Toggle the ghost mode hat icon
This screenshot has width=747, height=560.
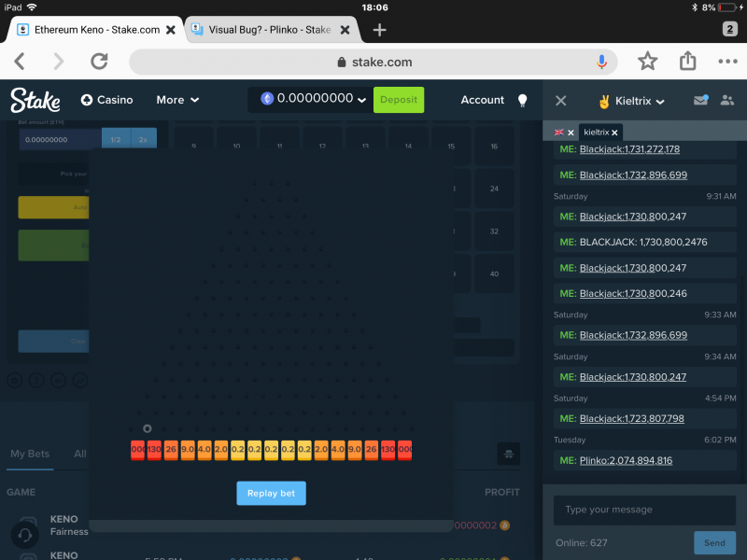[508, 454]
